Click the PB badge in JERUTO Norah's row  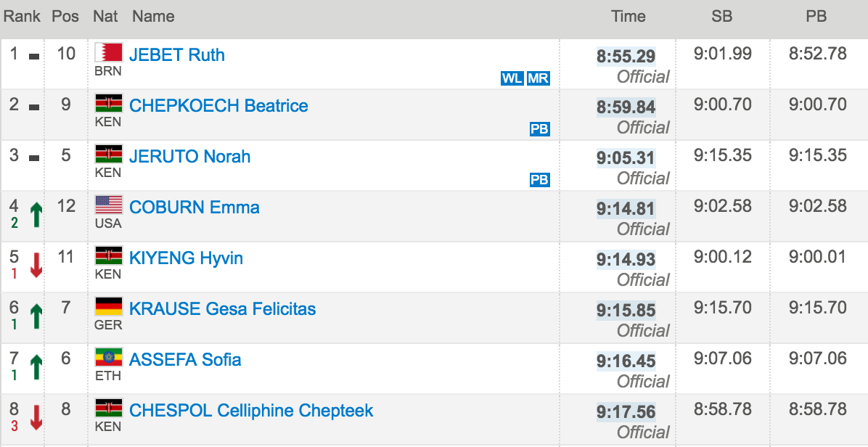click(539, 181)
